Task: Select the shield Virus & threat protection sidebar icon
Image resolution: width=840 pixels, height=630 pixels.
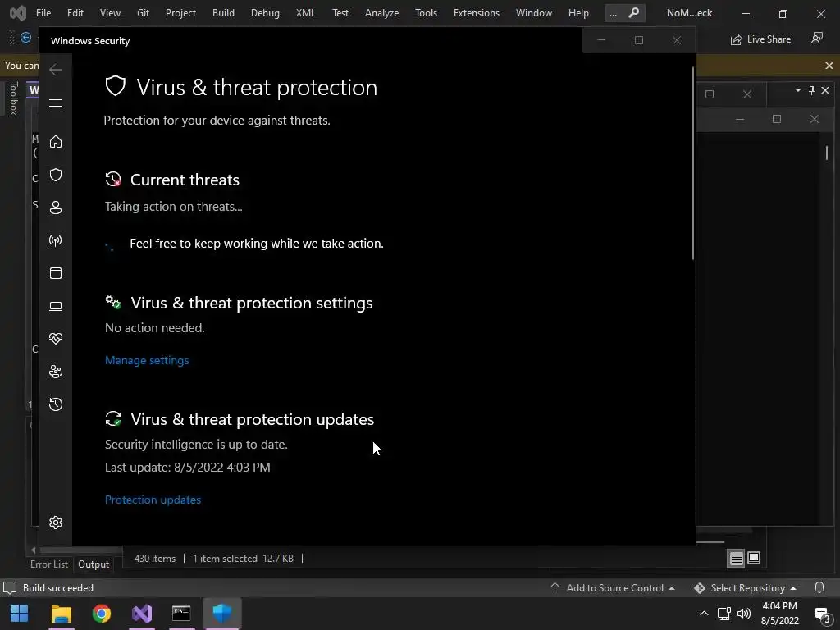Action: coord(56,175)
